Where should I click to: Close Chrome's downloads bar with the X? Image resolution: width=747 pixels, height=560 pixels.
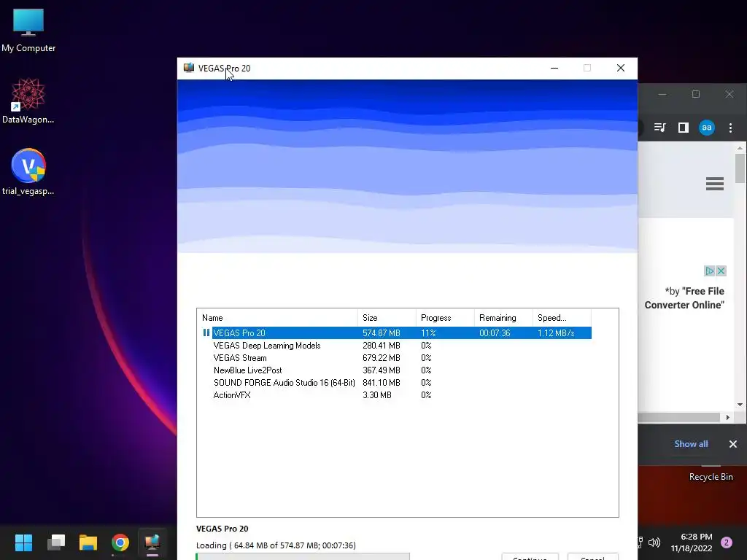click(x=733, y=444)
